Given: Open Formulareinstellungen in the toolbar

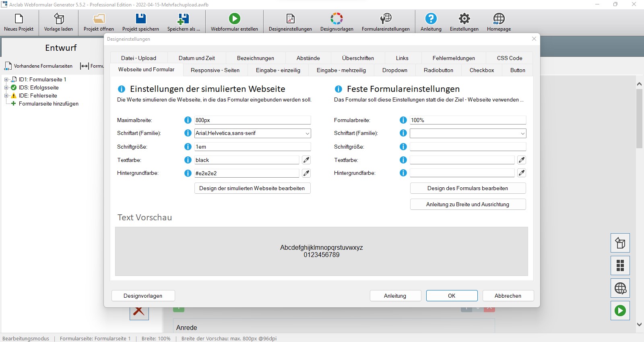Looking at the screenshot, I should click(385, 19).
